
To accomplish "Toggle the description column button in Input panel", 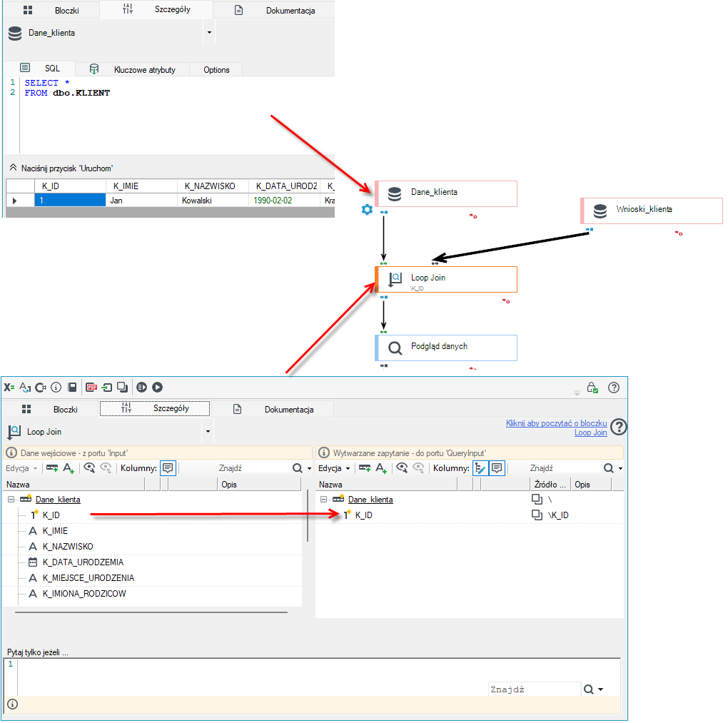I will tap(168, 468).
